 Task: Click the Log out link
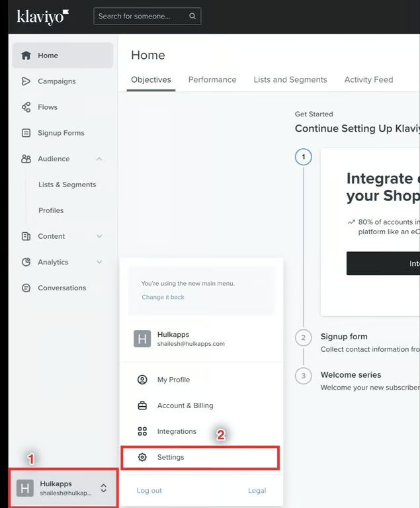pos(149,491)
